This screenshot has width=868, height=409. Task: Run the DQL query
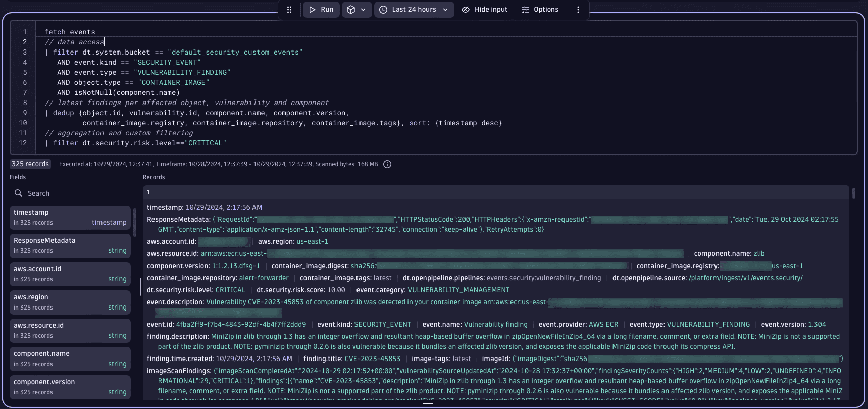[x=321, y=10]
